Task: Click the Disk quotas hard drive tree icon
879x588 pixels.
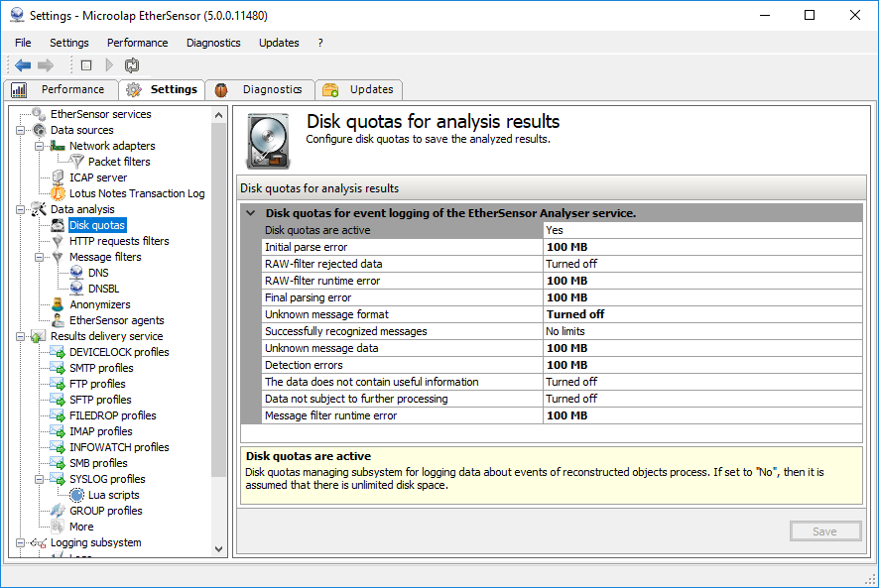Action: 58,225
